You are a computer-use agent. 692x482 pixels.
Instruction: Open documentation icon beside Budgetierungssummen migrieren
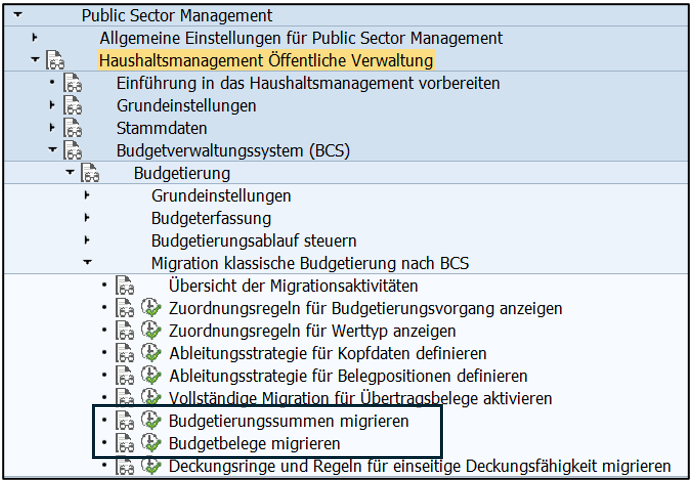[x=124, y=421]
